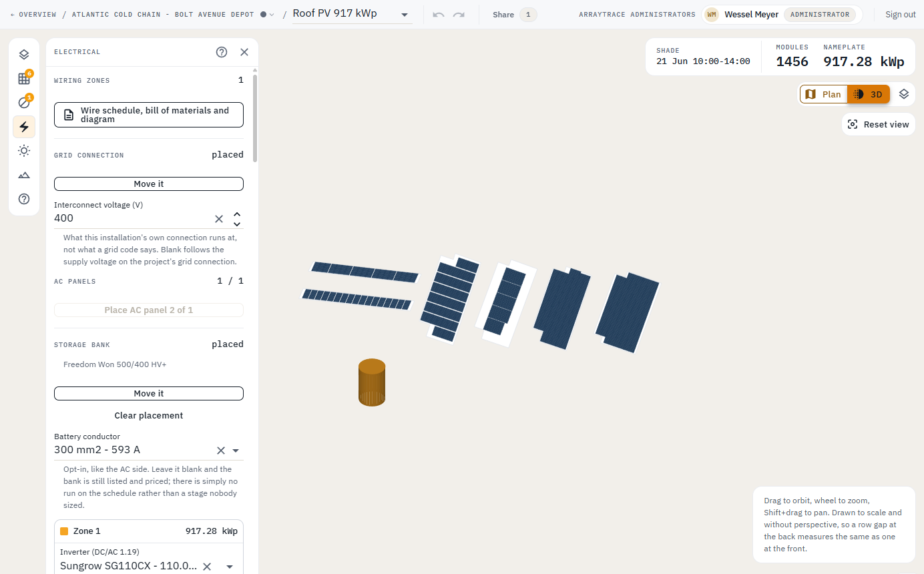
Task: Clear the Battery conductor selection
Action: (221, 451)
